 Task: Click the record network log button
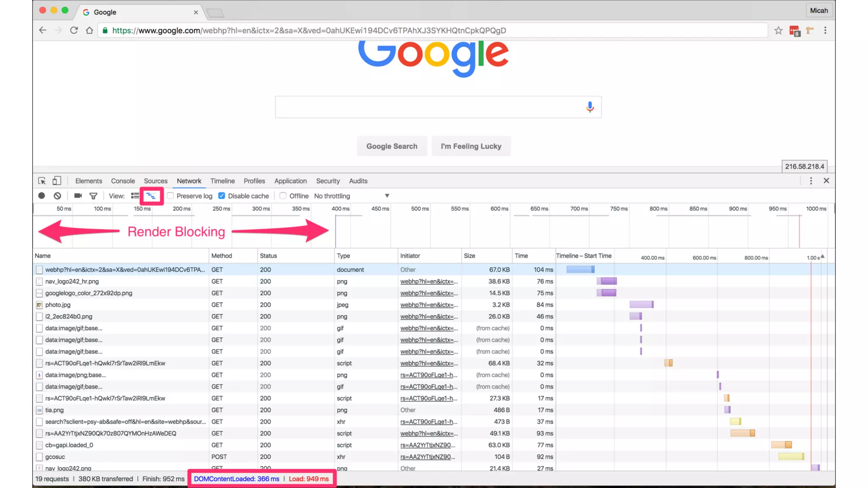click(x=42, y=196)
